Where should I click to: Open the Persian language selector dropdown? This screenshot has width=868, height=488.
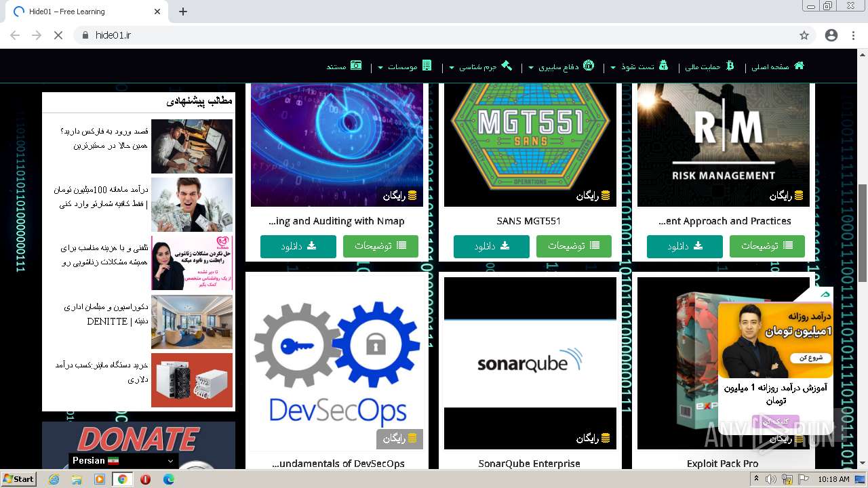pos(123,461)
